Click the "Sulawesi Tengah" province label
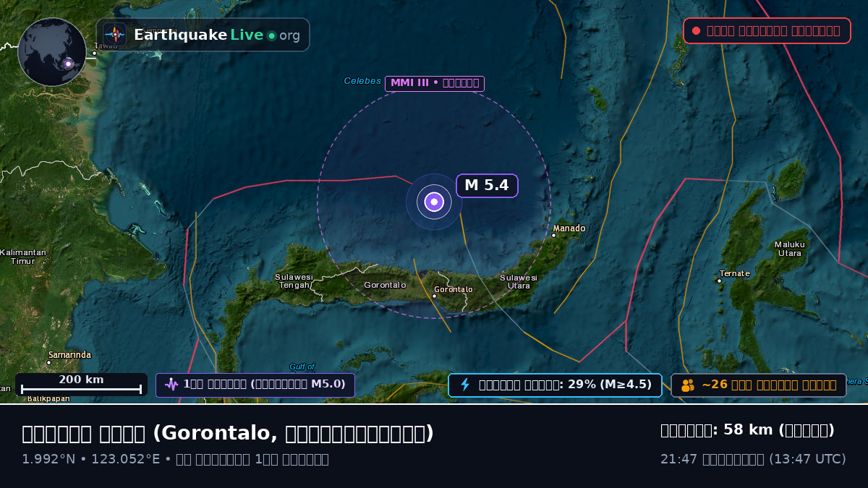Image resolution: width=868 pixels, height=488 pixels. [294, 281]
